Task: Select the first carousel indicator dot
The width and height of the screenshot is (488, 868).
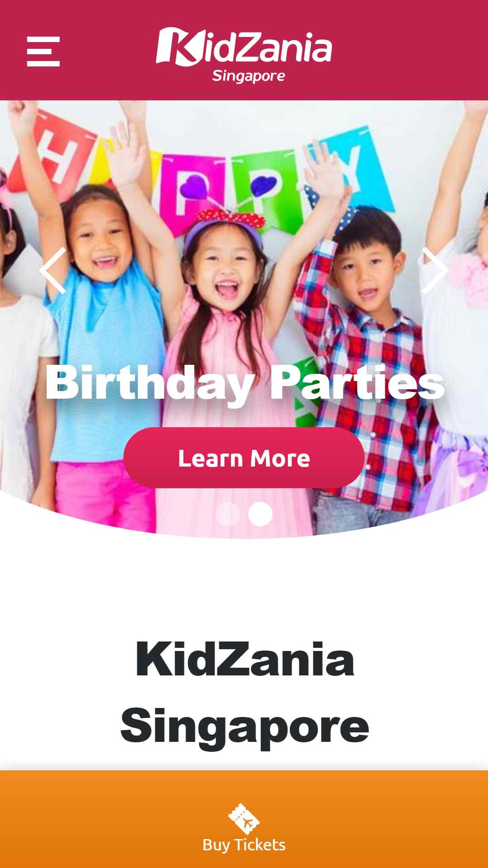Action: click(228, 514)
